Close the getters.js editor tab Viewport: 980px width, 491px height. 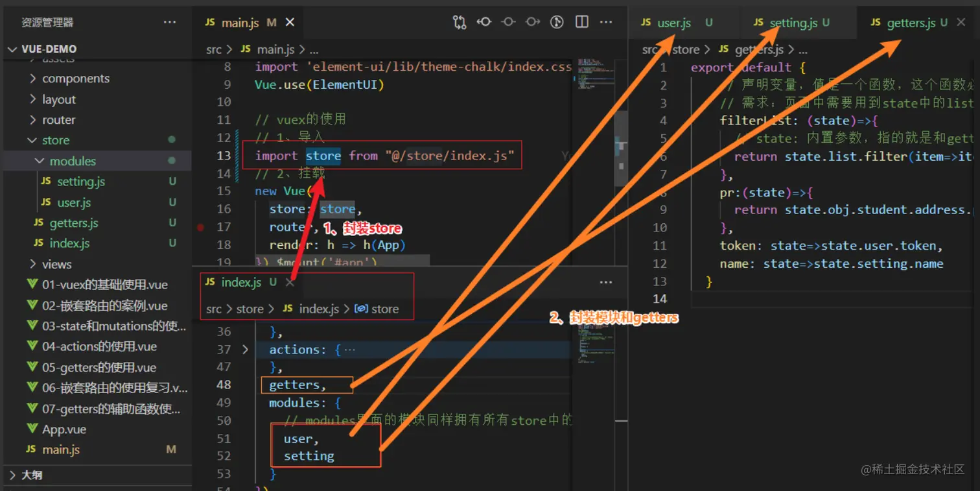(962, 22)
